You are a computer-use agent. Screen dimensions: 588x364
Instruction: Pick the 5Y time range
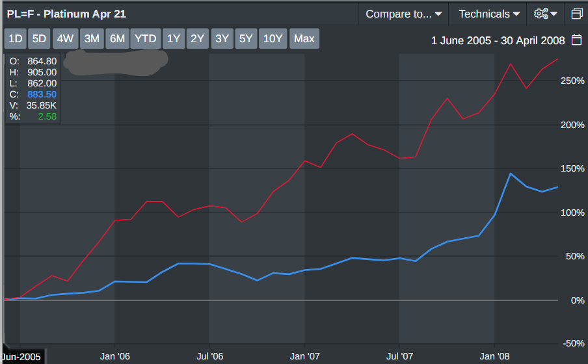coord(246,38)
